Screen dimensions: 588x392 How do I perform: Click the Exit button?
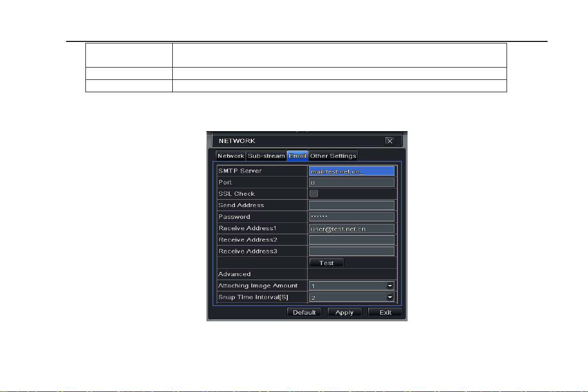coord(385,312)
